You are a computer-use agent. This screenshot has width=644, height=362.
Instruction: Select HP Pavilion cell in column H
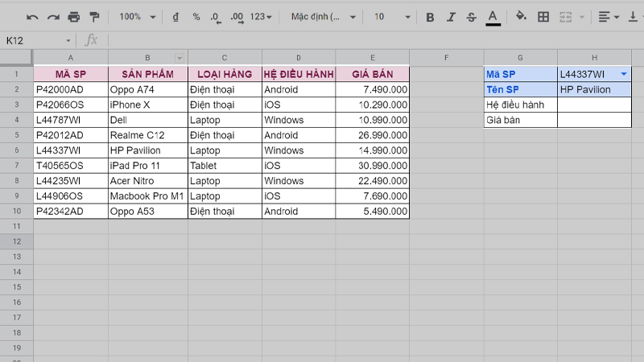pos(594,89)
